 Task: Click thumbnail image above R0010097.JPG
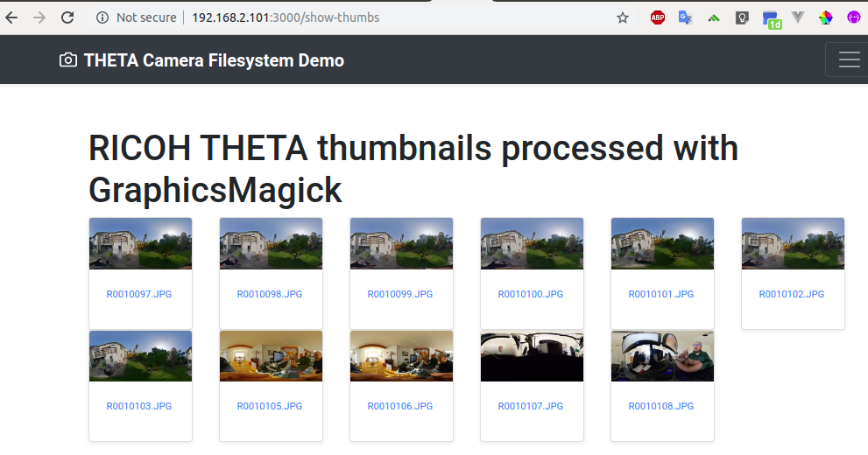pos(141,244)
